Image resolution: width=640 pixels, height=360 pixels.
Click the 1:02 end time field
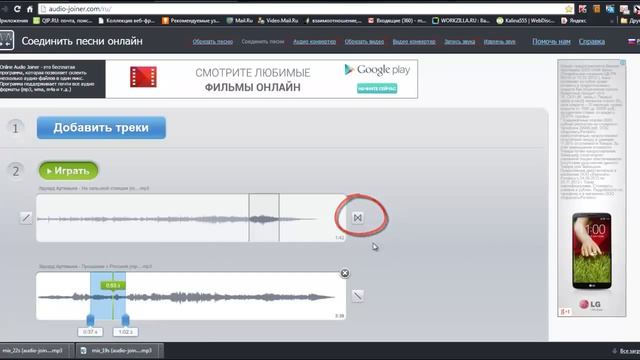click(x=125, y=332)
